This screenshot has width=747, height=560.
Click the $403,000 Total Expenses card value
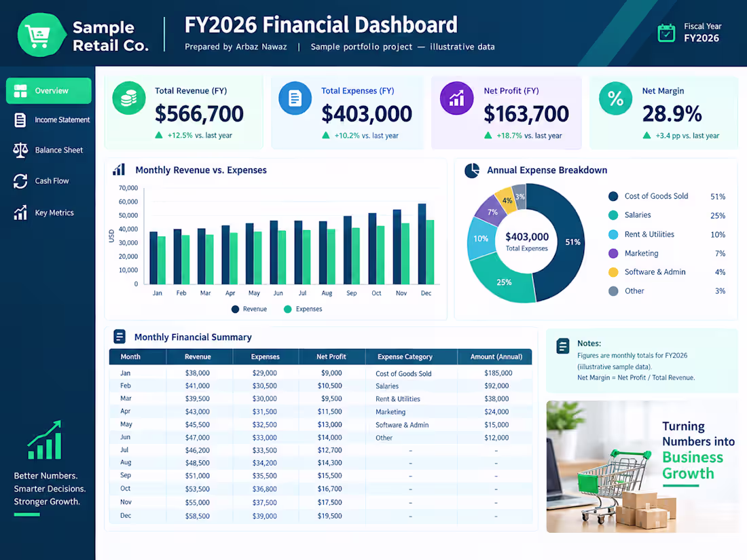point(366,114)
